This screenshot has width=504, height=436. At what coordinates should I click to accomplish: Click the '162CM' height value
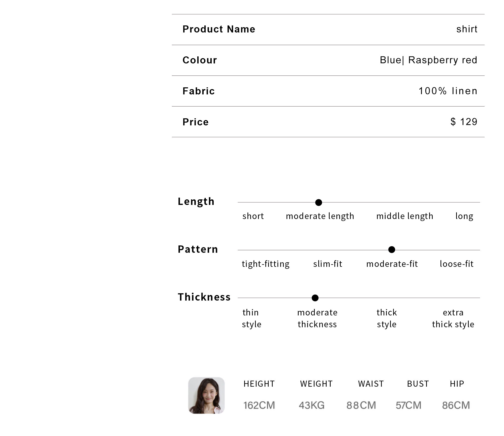(x=259, y=405)
